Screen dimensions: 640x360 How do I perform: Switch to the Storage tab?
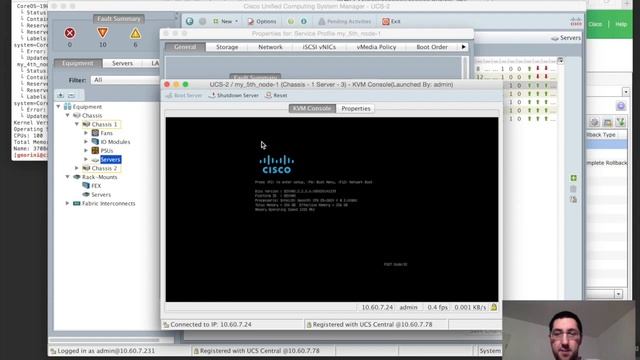tap(227, 47)
